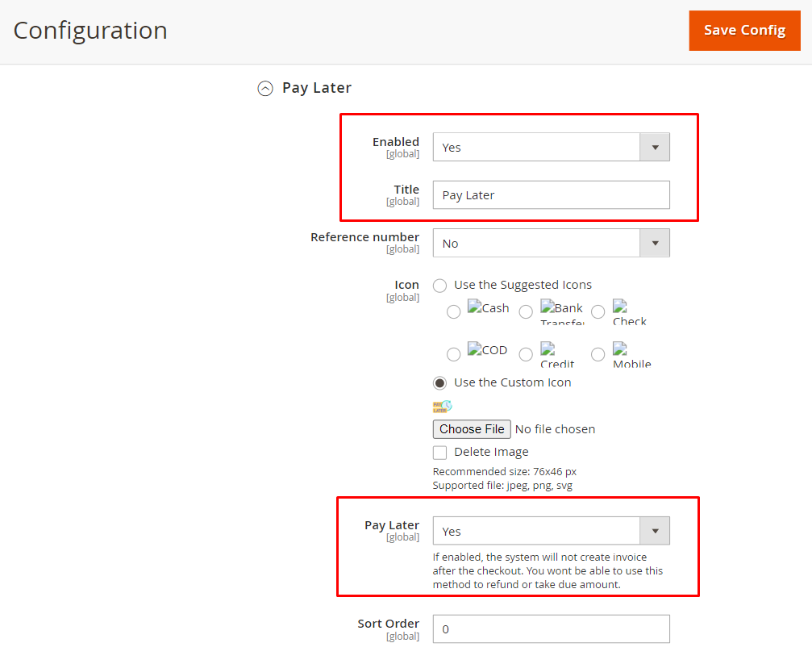Click the 'No file chosen' text
The width and height of the screenshot is (812, 664).
click(x=555, y=429)
